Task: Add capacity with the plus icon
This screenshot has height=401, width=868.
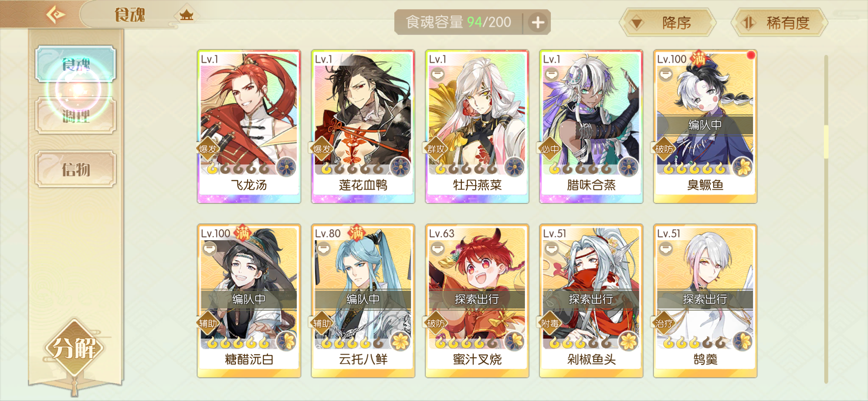Action: pos(537,22)
